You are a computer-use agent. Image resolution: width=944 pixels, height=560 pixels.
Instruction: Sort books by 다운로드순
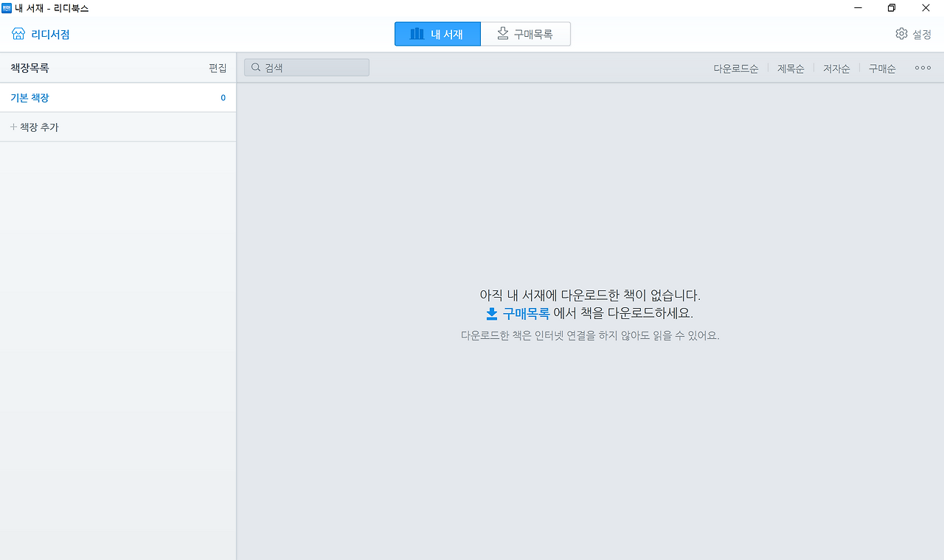pyautogui.click(x=735, y=69)
